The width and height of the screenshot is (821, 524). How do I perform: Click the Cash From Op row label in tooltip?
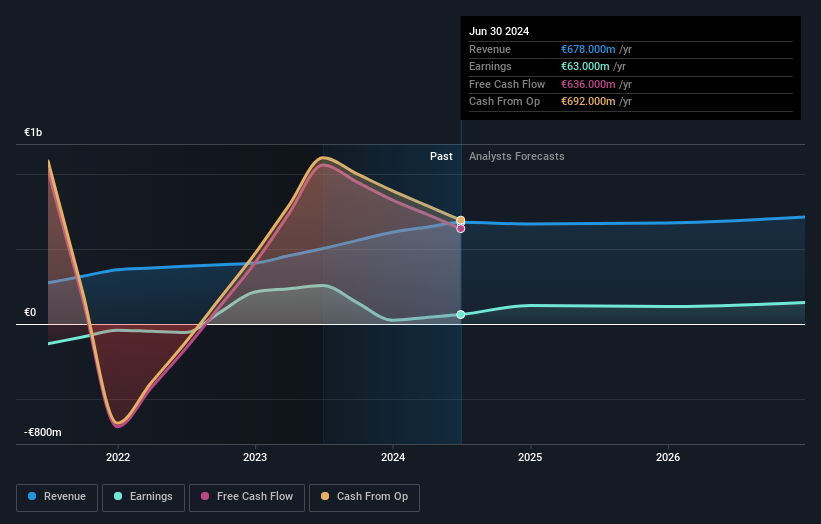[504, 102]
